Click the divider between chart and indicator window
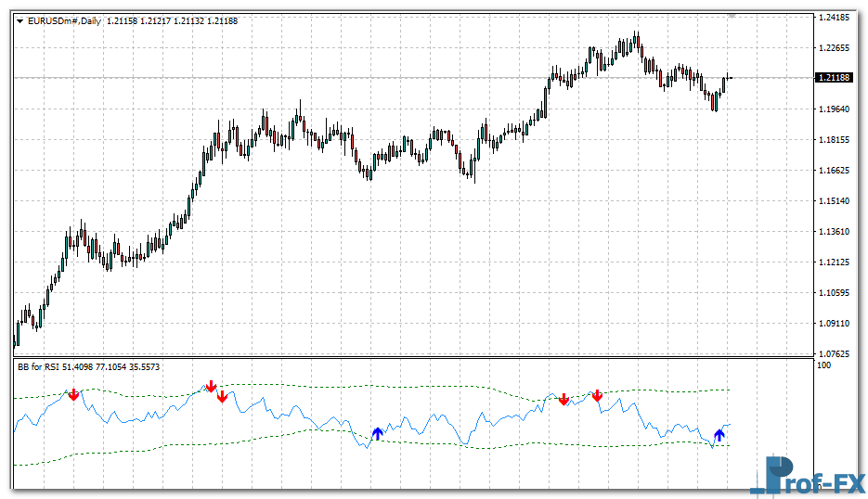The width and height of the screenshot is (868, 499). pyautogui.click(x=408, y=358)
